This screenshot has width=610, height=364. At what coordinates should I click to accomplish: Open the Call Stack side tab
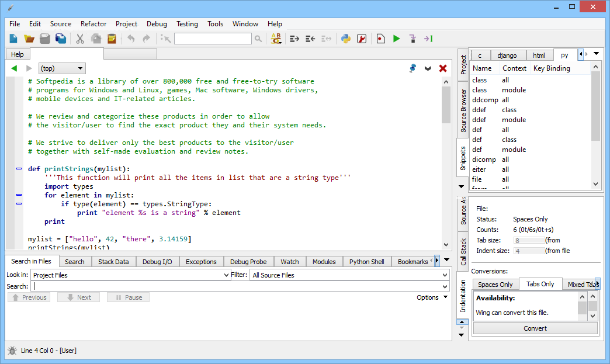click(x=463, y=252)
